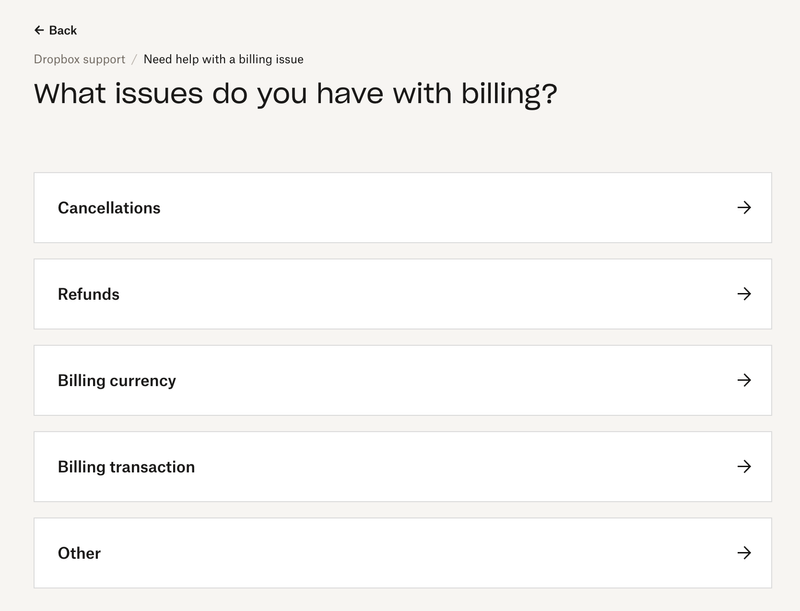
Task: Choose the Billing currency label
Action: point(117,380)
